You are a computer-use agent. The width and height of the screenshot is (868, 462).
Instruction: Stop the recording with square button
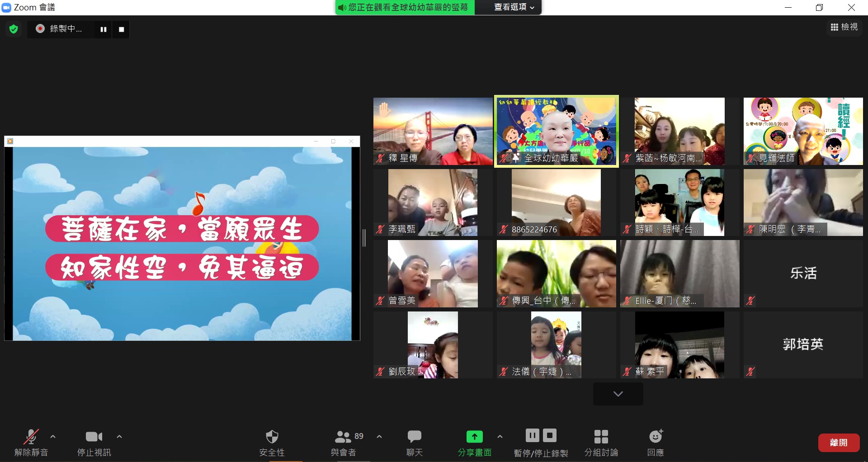pyautogui.click(x=121, y=29)
